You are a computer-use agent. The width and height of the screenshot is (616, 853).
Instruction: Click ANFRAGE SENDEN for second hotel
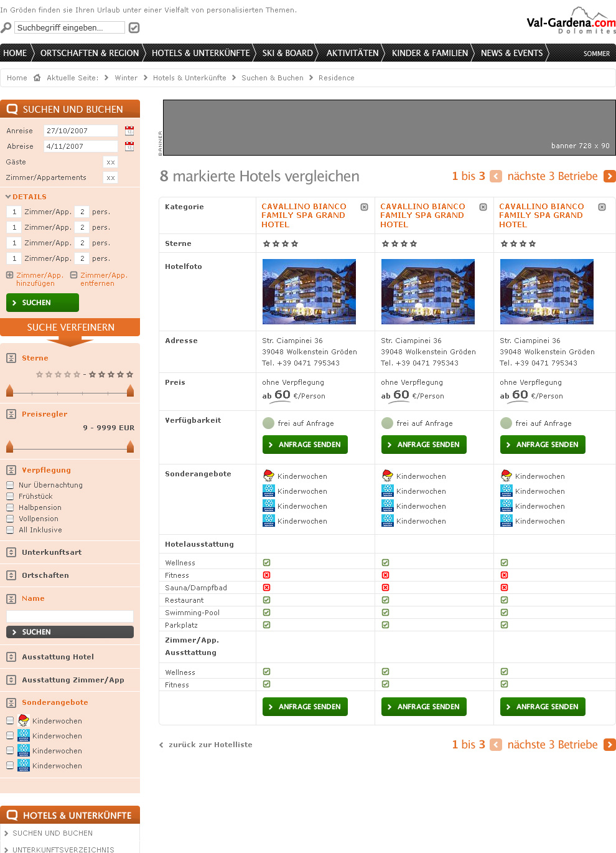tap(423, 445)
